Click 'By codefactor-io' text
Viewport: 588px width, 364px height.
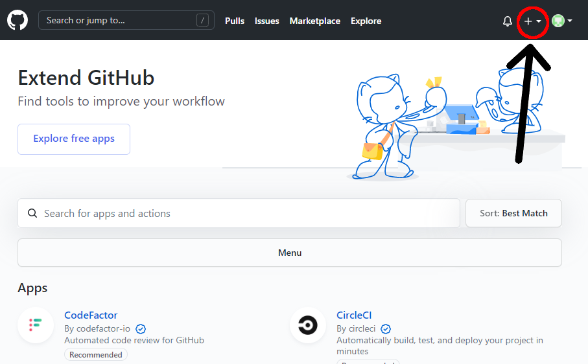click(x=97, y=329)
